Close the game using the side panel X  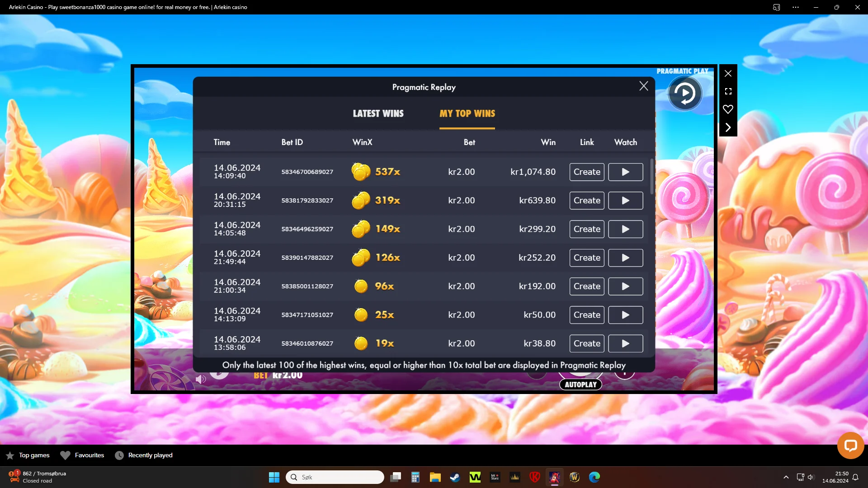point(728,73)
